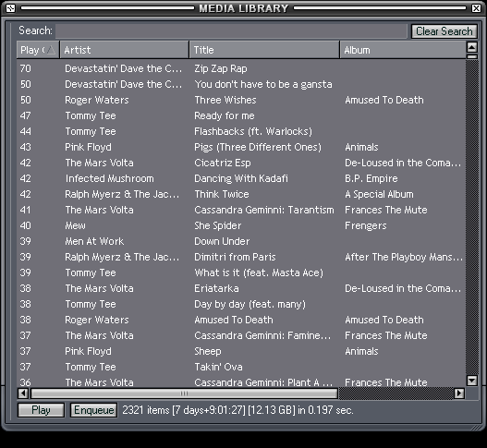Select 'Cassandra Geminni: Famine...' track
Screen dimensions: 487x448
(262, 335)
